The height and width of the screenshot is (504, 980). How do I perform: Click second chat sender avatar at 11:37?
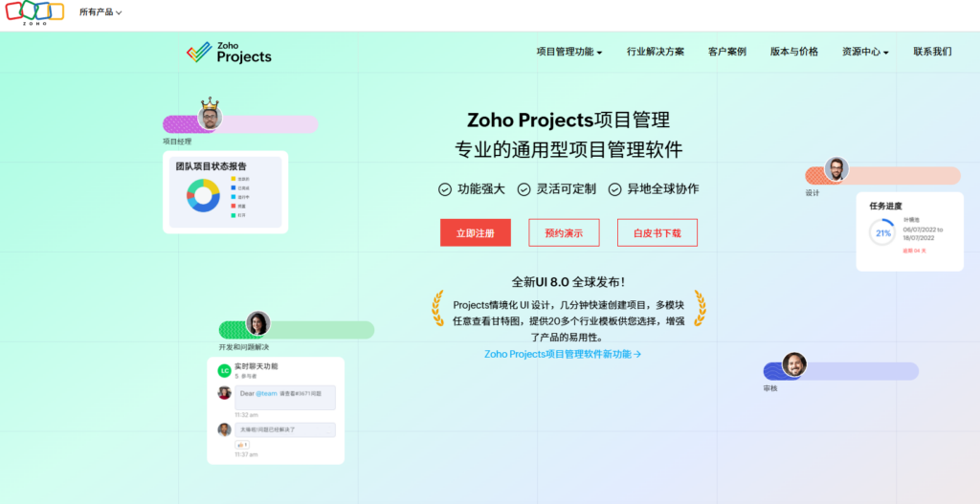(x=224, y=429)
